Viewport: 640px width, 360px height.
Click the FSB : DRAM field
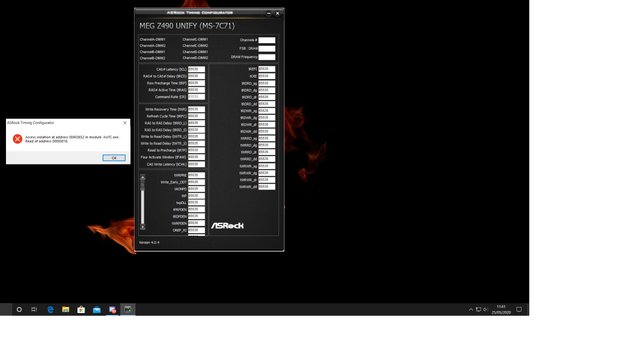pos(267,49)
